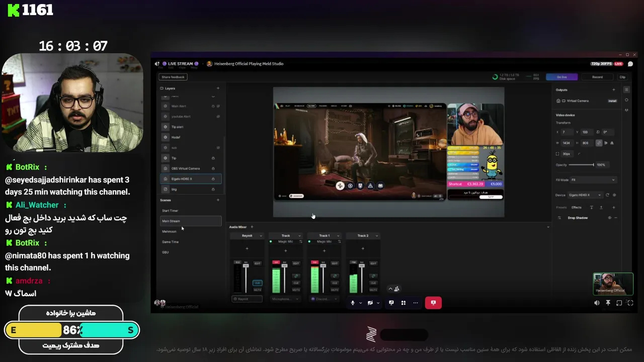
Task: Click the Share feedback button
Action: [173, 77]
